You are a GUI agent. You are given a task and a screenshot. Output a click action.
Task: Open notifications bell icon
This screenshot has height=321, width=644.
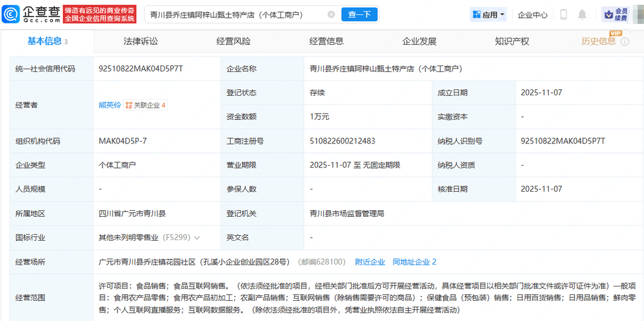click(582, 15)
